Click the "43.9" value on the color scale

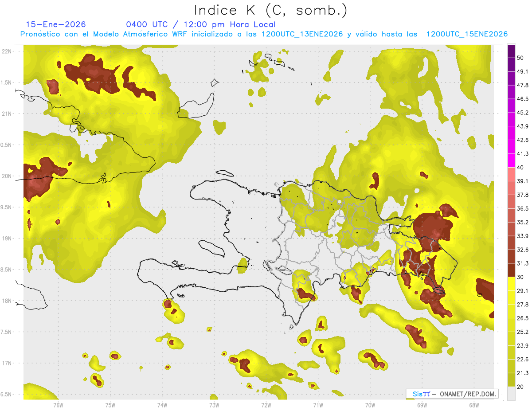coord(522,126)
